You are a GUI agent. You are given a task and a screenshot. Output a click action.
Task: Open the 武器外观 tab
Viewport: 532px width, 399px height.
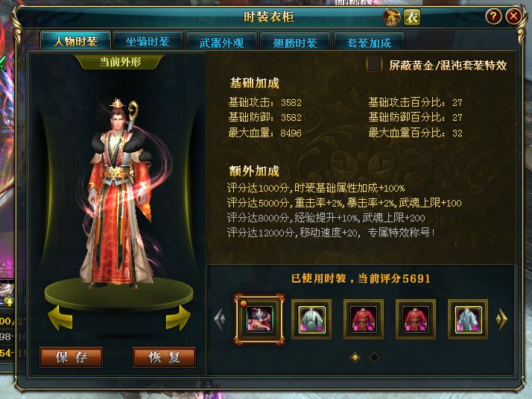pyautogui.click(x=221, y=43)
